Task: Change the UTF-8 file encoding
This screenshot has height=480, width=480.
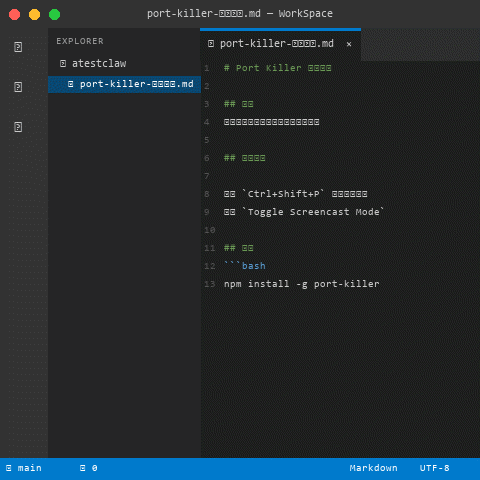Action: pos(434,468)
